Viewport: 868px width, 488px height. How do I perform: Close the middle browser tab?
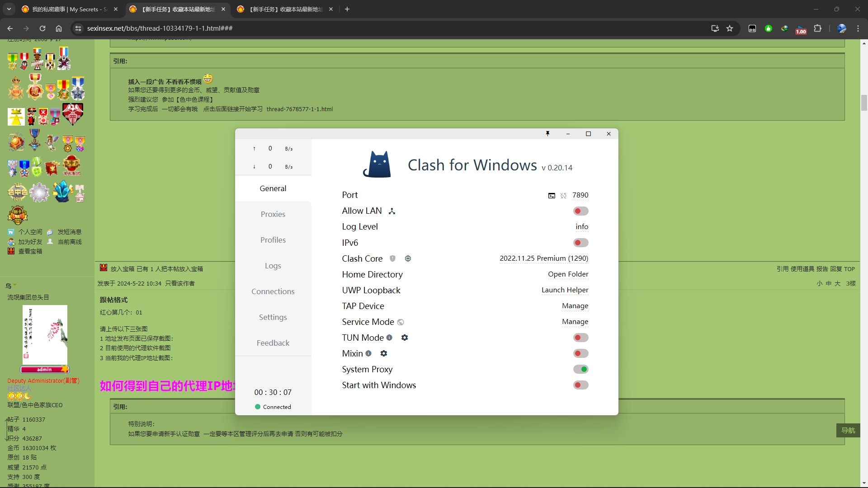click(223, 9)
